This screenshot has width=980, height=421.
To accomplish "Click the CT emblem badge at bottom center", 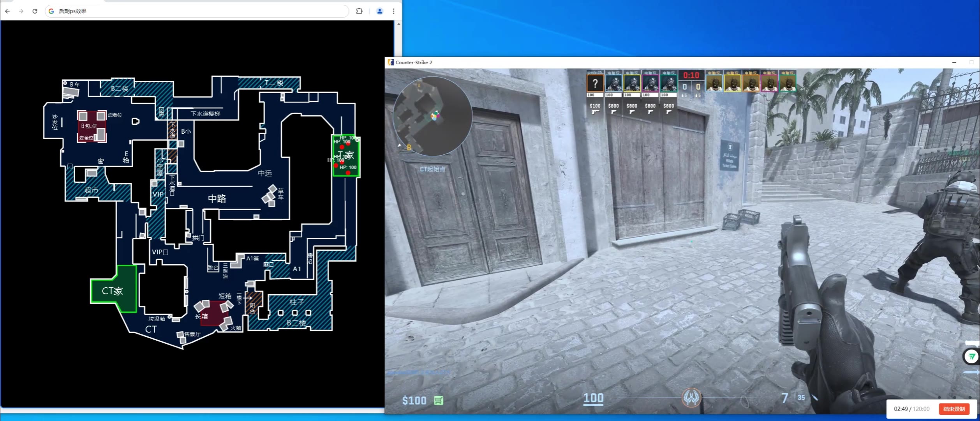I will [x=691, y=398].
